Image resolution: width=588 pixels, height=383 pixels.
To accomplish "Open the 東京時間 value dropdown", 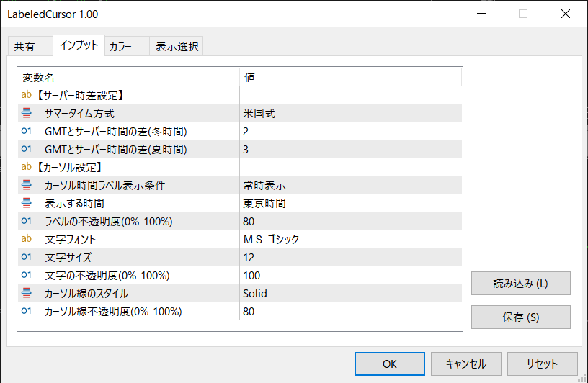I will click(350, 203).
